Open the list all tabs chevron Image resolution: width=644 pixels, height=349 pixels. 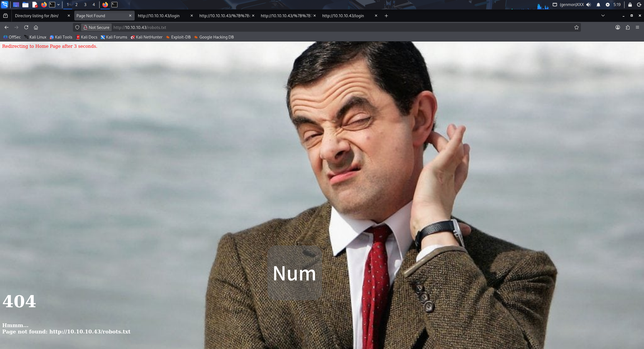tap(603, 16)
